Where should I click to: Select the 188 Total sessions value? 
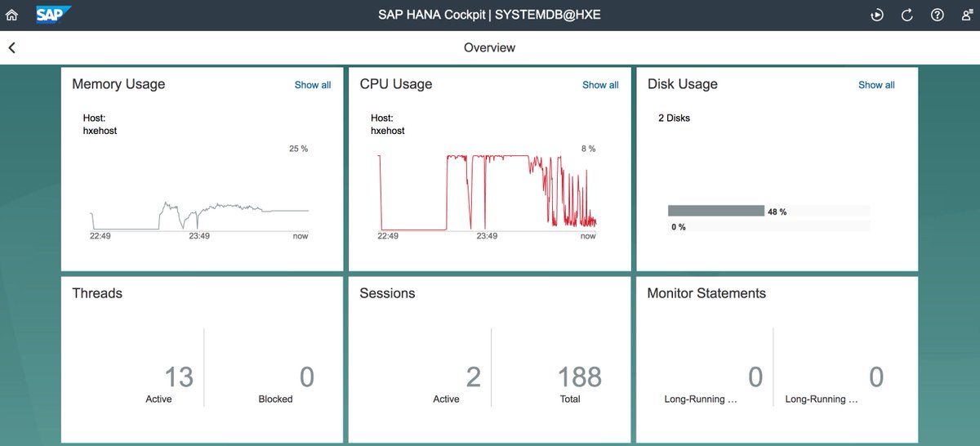[580, 377]
